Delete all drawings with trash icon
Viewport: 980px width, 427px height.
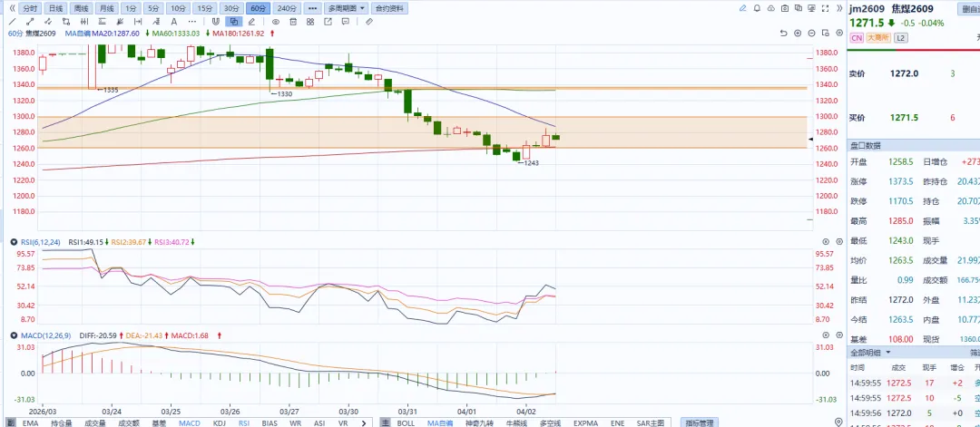pyautogui.click(x=293, y=21)
